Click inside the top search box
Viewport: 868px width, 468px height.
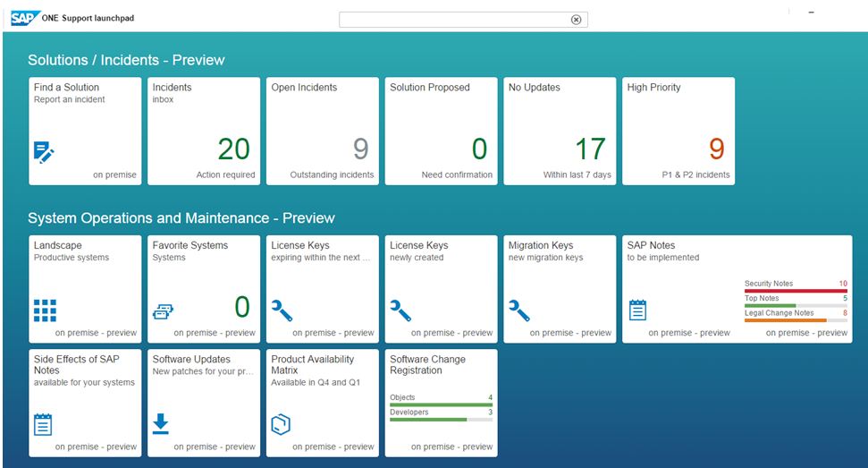(x=454, y=20)
